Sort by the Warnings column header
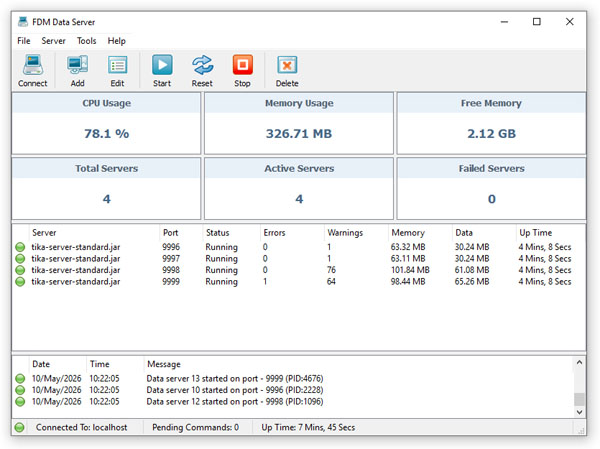Screen dimensions: 600x449 click(x=356, y=233)
